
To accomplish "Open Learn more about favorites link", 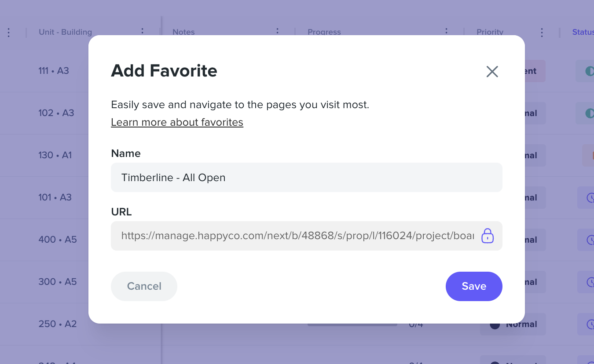I will (x=177, y=122).
